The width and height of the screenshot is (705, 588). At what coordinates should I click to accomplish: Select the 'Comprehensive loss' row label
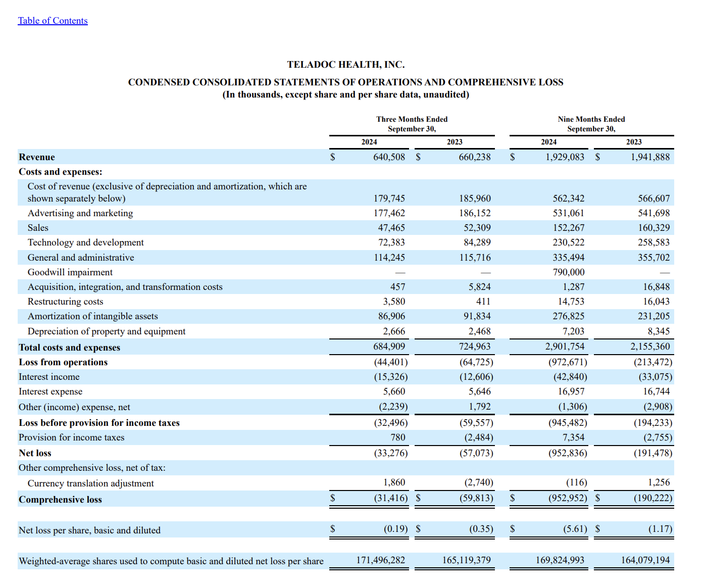60,500
